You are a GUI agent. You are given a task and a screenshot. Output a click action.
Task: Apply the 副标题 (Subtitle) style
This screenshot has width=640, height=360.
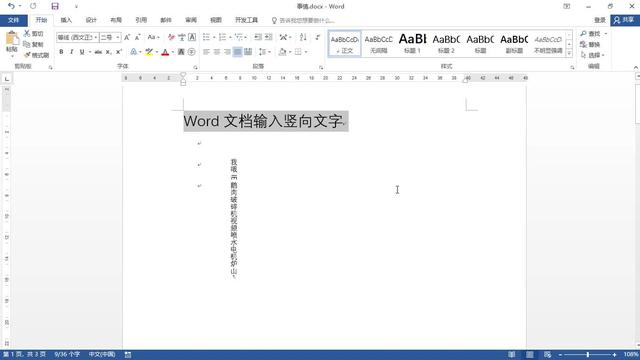point(514,44)
